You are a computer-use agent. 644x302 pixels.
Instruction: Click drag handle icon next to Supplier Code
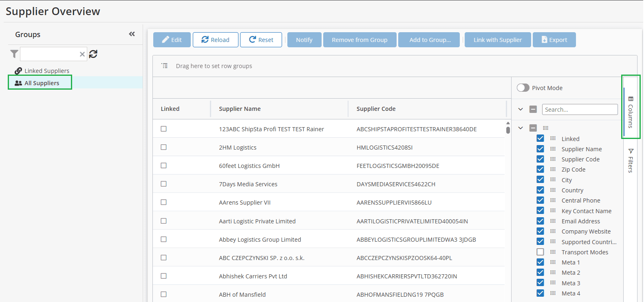[x=553, y=159]
